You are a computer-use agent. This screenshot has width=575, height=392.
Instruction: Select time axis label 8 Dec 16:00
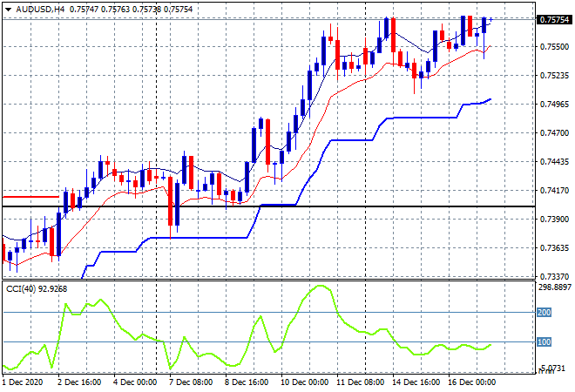(x=247, y=382)
